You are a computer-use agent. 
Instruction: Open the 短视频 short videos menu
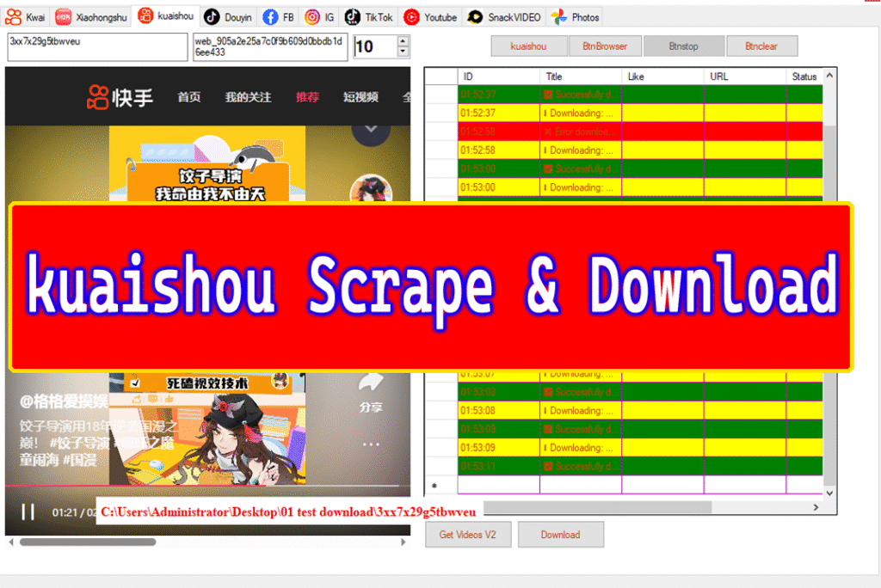360,97
